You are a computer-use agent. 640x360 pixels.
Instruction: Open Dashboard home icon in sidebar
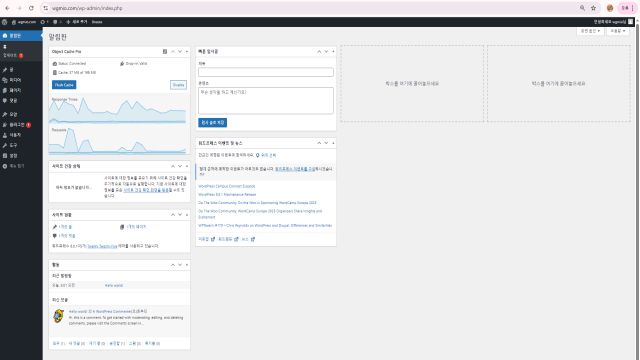[x=5, y=36]
